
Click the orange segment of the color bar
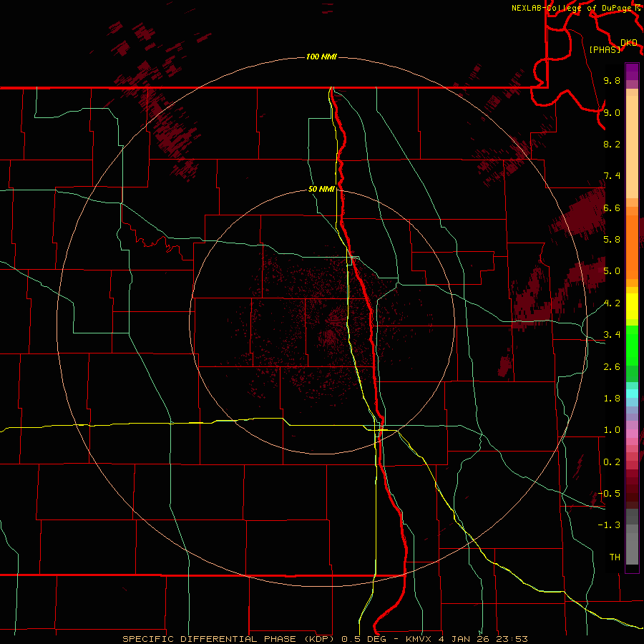click(632, 246)
